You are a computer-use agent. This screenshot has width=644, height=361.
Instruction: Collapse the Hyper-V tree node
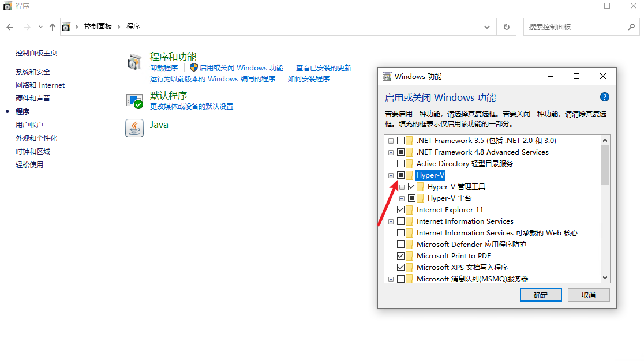tap(391, 175)
